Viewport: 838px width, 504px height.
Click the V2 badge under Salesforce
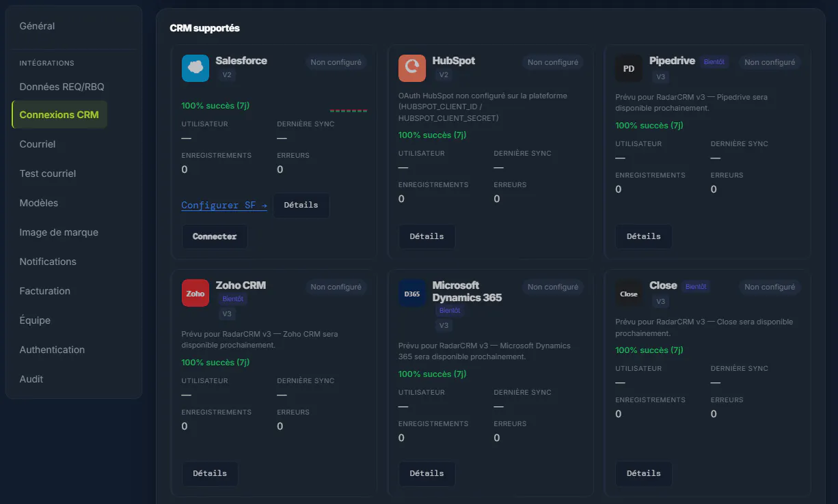[x=228, y=75]
